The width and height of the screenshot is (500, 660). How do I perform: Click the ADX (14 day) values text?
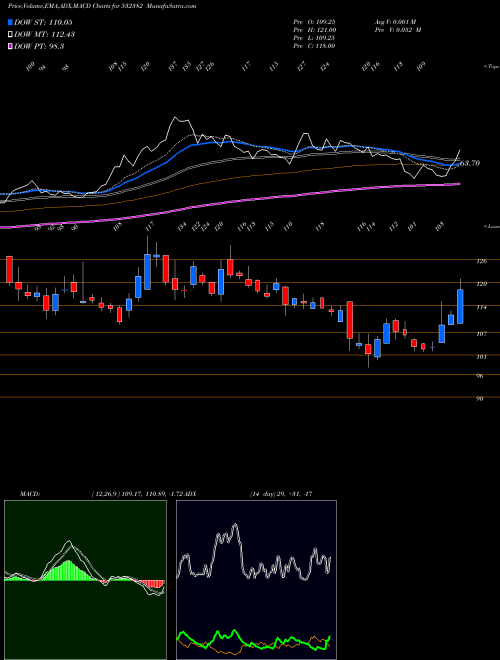pos(281,494)
